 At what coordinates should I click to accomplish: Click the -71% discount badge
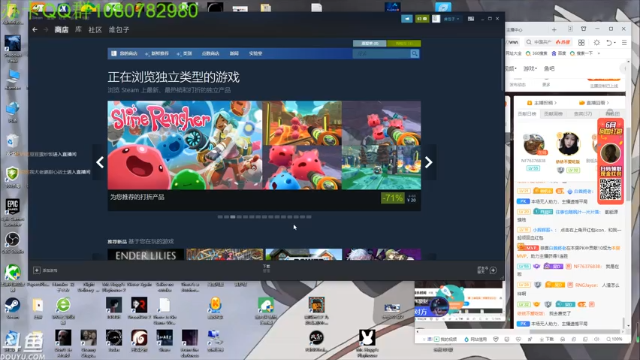[393, 198]
